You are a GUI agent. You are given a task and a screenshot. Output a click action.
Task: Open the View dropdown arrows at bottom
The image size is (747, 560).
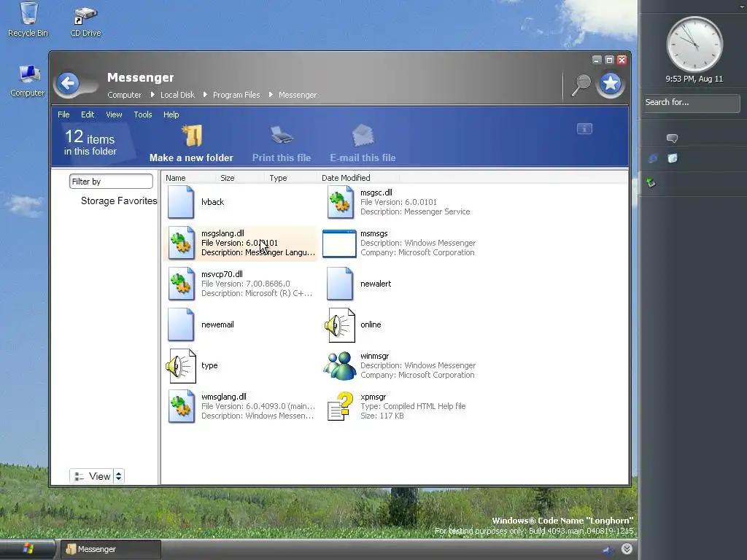119,475
